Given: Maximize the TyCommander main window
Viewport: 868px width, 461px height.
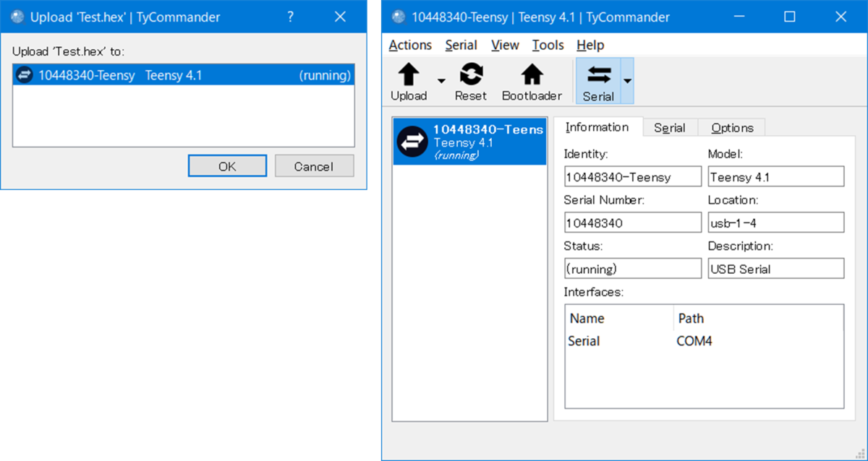Looking at the screenshot, I should (789, 17).
